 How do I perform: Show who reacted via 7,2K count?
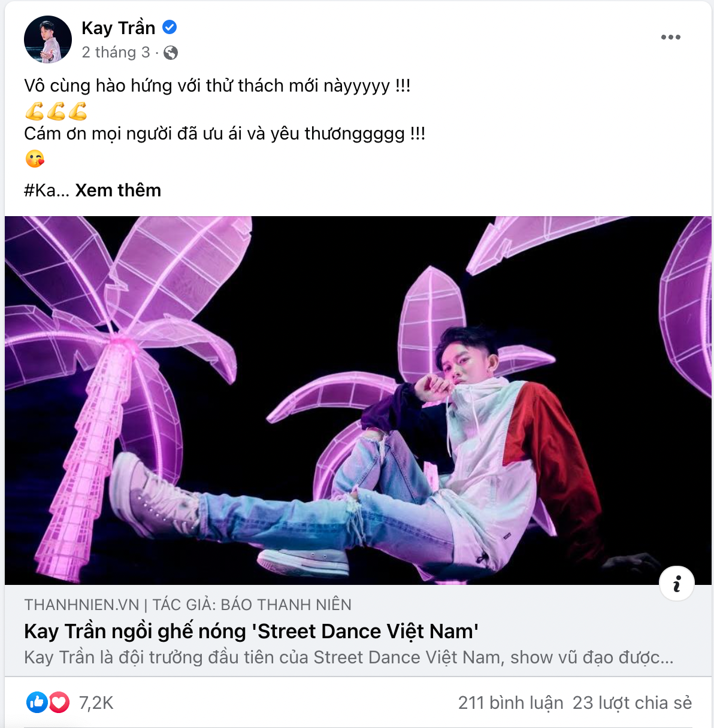click(96, 703)
